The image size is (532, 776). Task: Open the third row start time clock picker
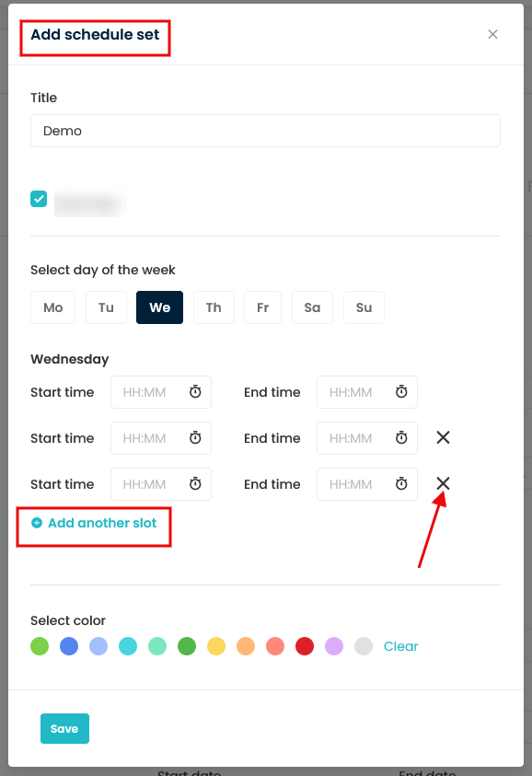pos(195,483)
